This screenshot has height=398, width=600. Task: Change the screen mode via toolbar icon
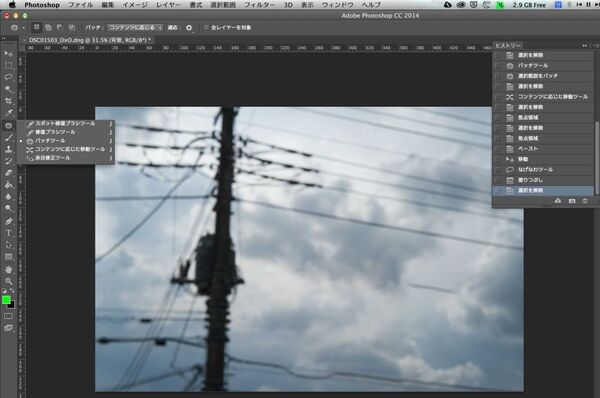[8, 328]
